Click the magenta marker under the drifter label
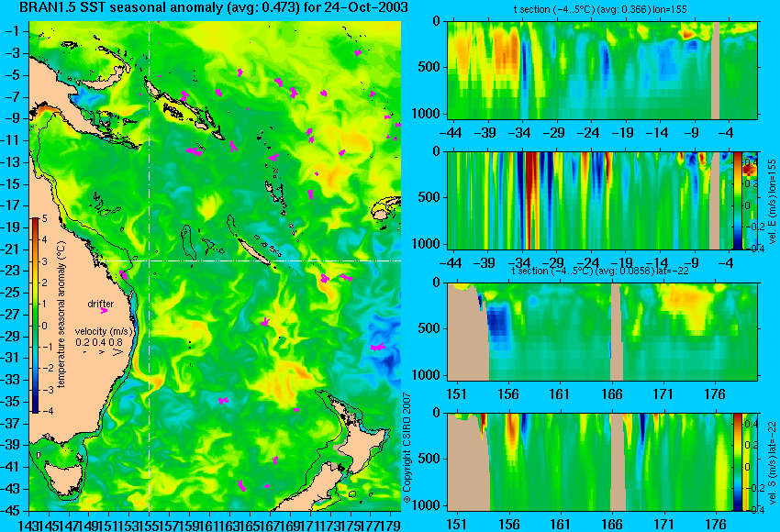Screen dimensions: 780x532 104,311
